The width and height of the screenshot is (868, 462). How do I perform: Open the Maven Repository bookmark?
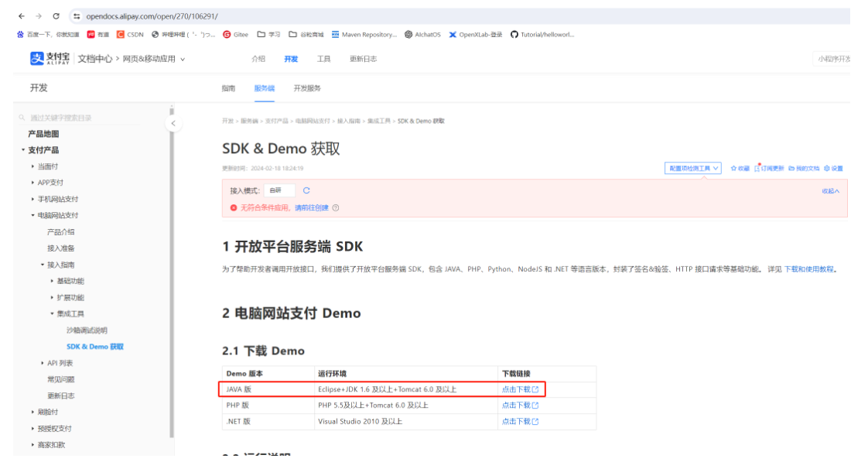pyautogui.click(x=364, y=34)
